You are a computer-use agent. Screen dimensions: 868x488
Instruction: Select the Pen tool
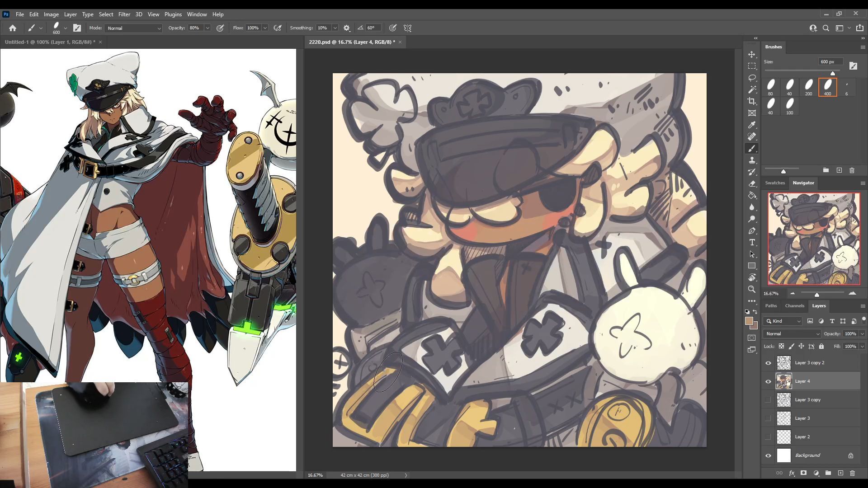(x=752, y=231)
